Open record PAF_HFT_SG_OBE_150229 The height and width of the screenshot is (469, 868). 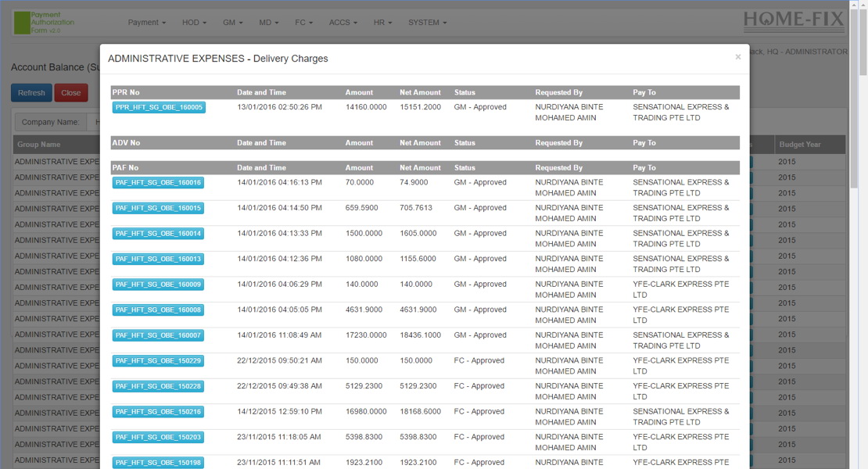click(x=159, y=360)
